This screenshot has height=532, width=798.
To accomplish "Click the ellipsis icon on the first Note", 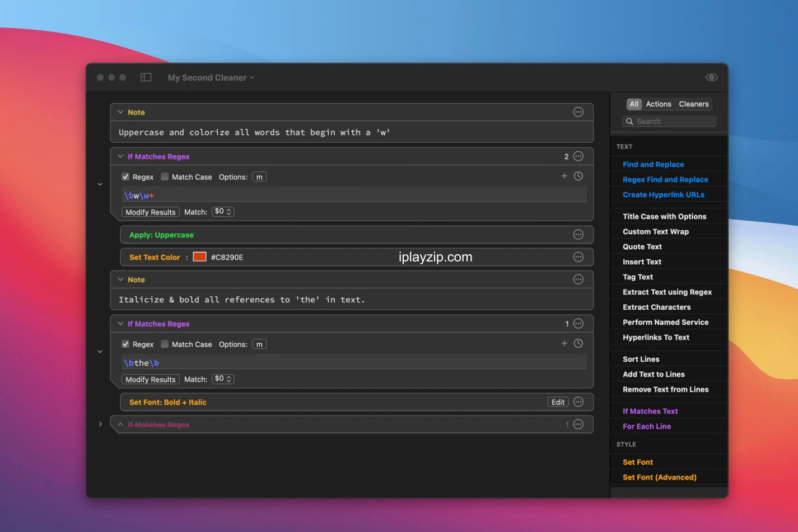I will click(578, 112).
